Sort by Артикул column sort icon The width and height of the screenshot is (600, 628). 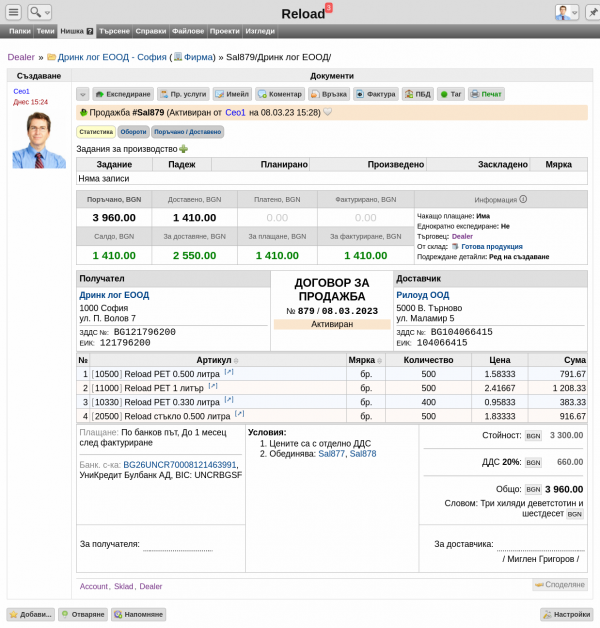[x=236, y=361]
